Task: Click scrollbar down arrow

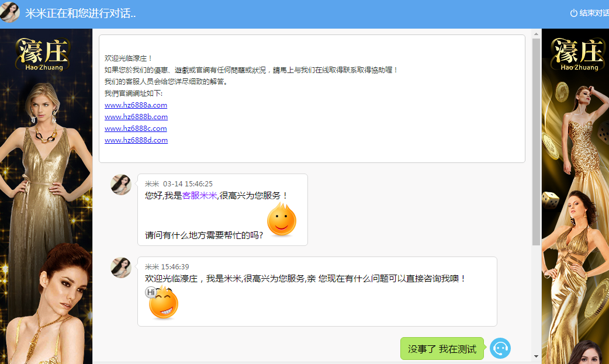Action: [536, 356]
